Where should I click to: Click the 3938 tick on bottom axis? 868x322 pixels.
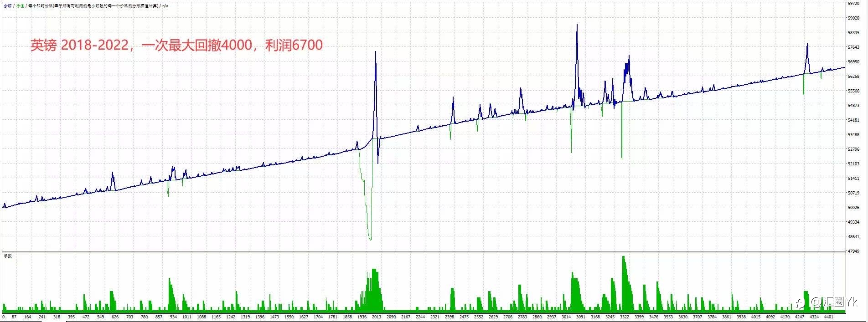pos(741,317)
